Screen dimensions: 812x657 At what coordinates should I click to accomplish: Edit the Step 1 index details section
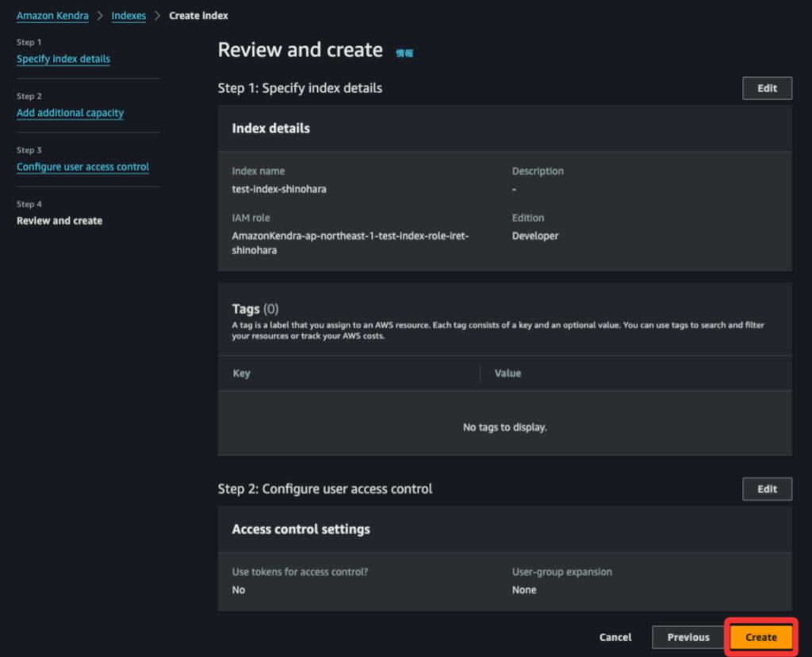tap(767, 88)
